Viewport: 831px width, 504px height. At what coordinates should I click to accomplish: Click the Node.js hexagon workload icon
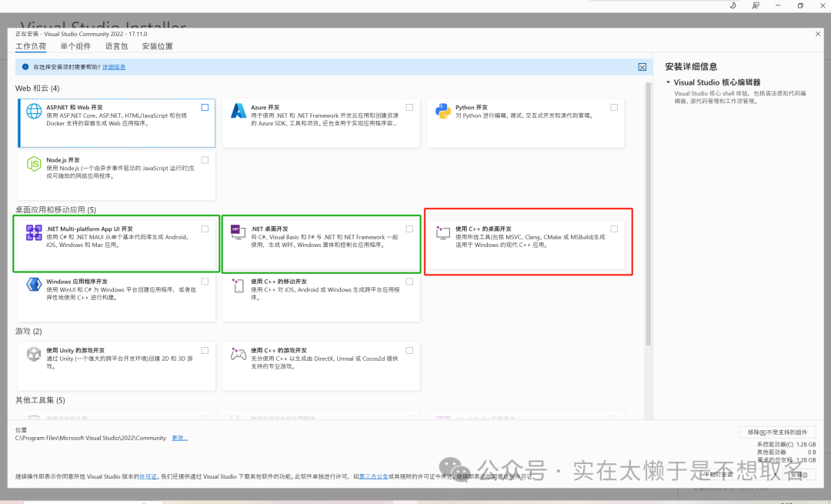34,164
